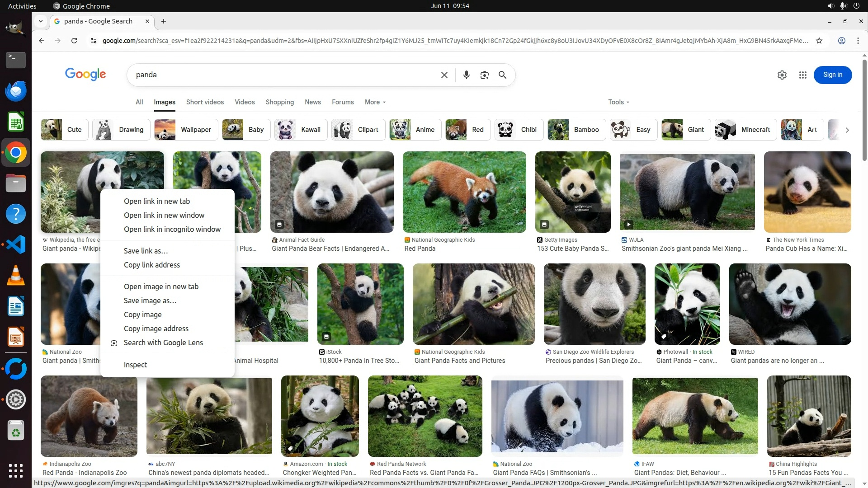Click the voice search microphone icon
The image size is (868, 488).
(x=466, y=75)
